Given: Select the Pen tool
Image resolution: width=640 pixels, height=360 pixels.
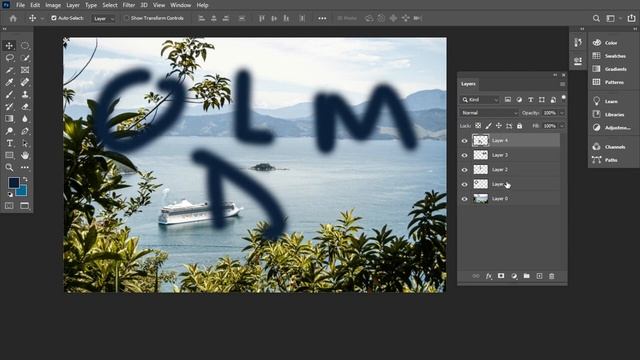Looking at the screenshot, I should 25,131.
